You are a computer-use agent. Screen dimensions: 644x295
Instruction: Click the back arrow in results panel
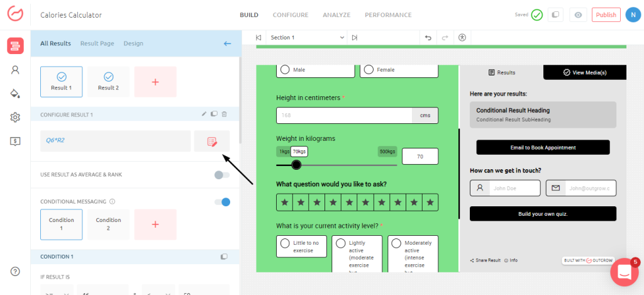(x=228, y=43)
